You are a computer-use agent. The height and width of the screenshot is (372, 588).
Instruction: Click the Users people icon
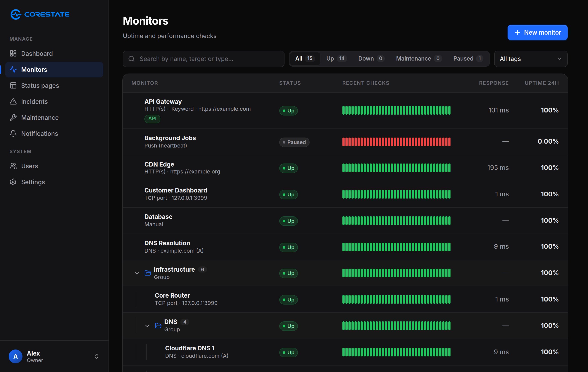pos(13,166)
